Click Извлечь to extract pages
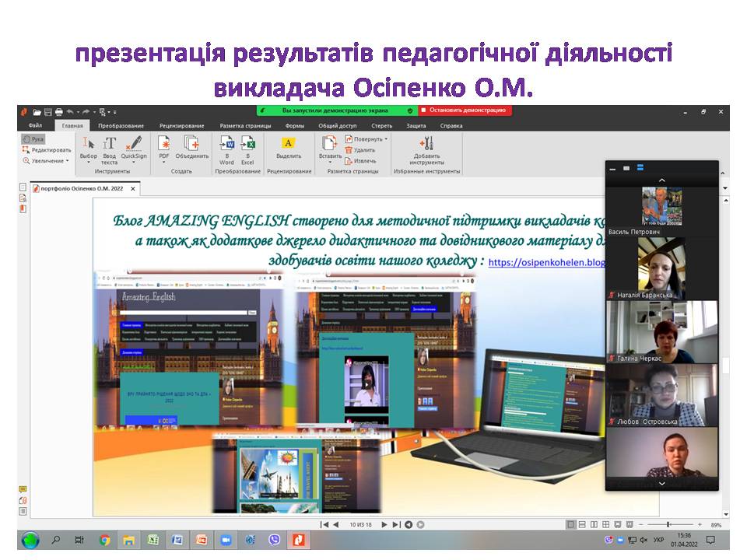The width and height of the screenshot is (747, 560). (360, 161)
